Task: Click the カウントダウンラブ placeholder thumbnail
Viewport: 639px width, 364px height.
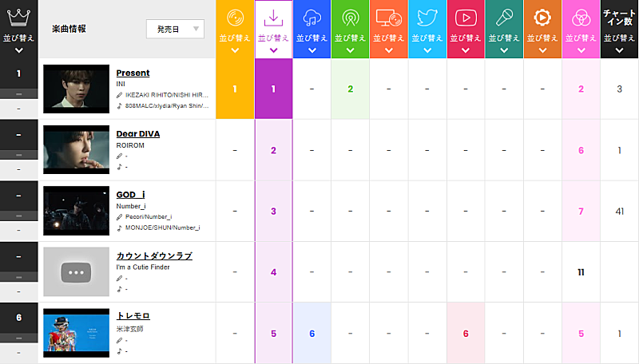Action: pyautogui.click(x=76, y=271)
